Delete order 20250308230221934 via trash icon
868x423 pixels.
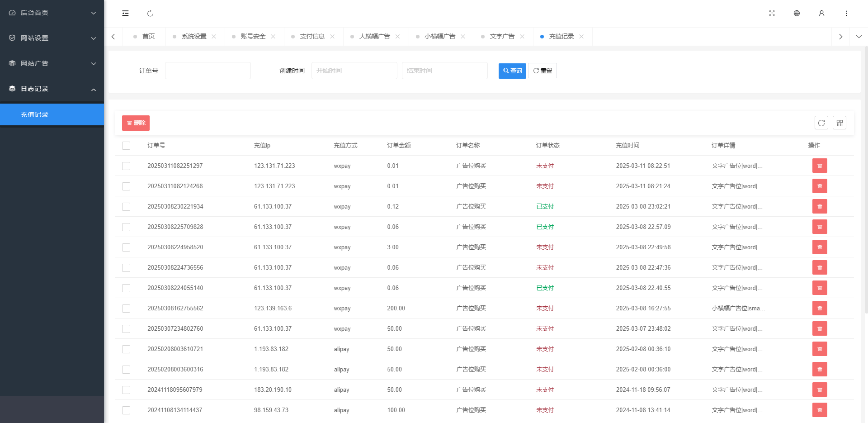[x=820, y=206]
